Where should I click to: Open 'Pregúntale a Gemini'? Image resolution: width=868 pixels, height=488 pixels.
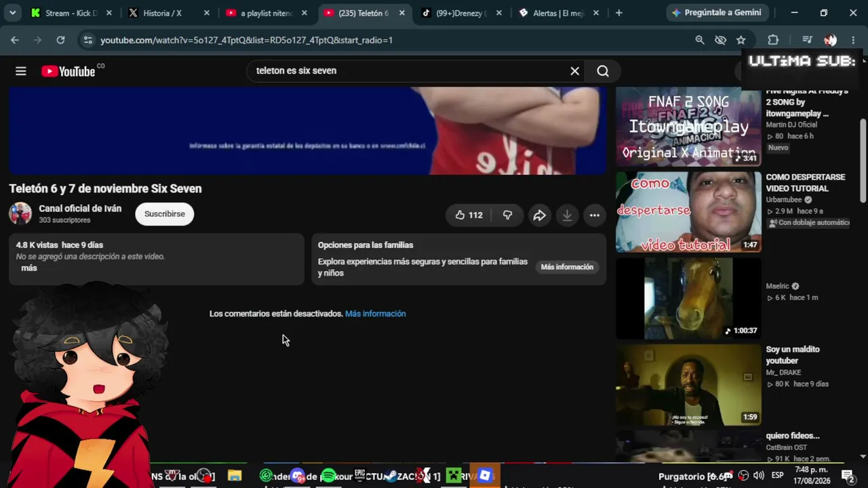coord(716,13)
